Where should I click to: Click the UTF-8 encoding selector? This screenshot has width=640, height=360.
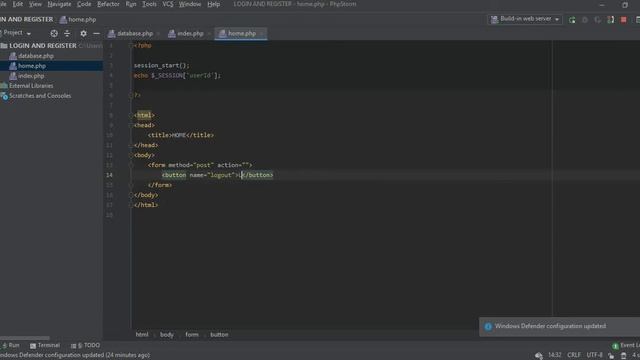coord(594,355)
